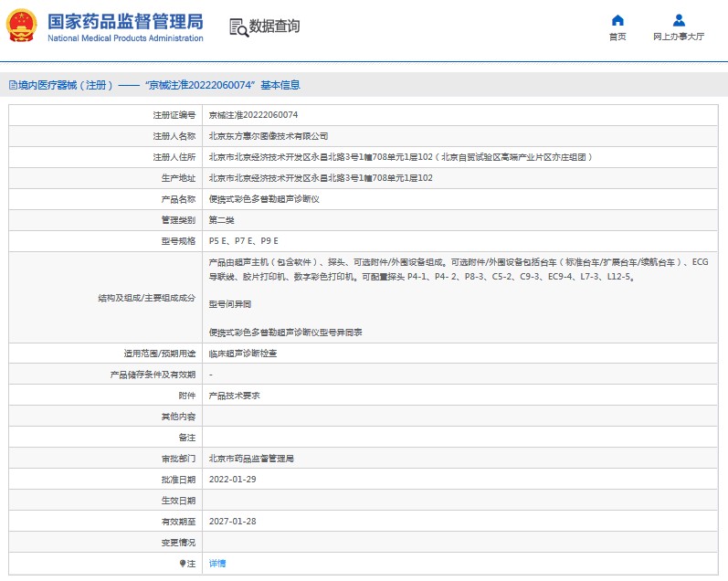Click the 产品技术要求 attachment text
The width and height of the screenshot is (728, 581).
click(235, 396)
